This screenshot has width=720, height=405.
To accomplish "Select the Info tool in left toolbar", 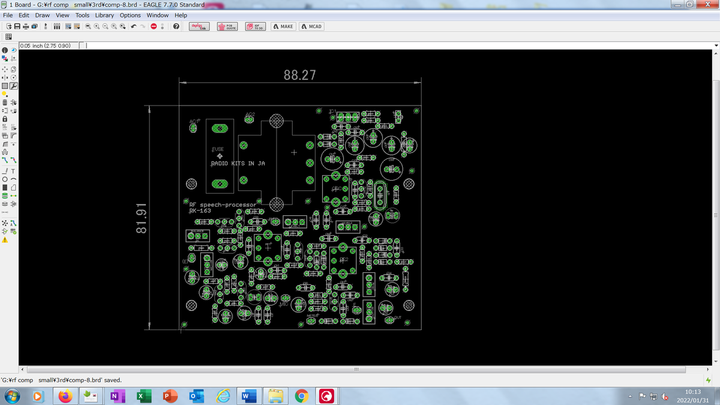I will click(5, 50).
